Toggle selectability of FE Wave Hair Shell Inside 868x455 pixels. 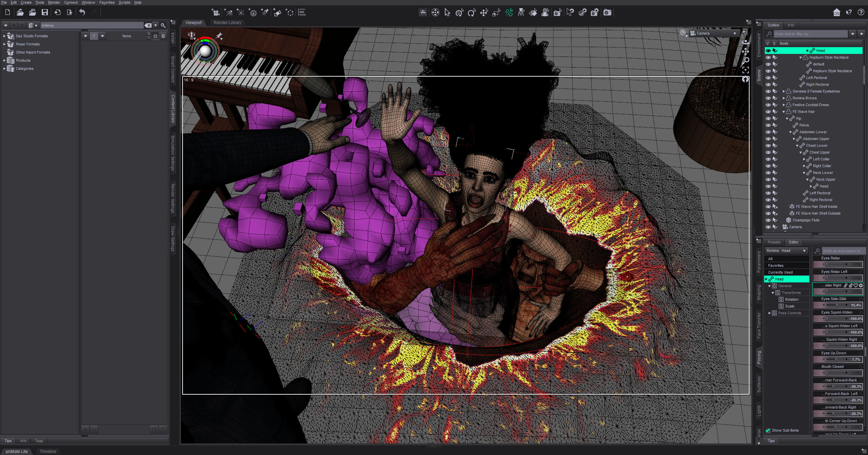[775, 206]
